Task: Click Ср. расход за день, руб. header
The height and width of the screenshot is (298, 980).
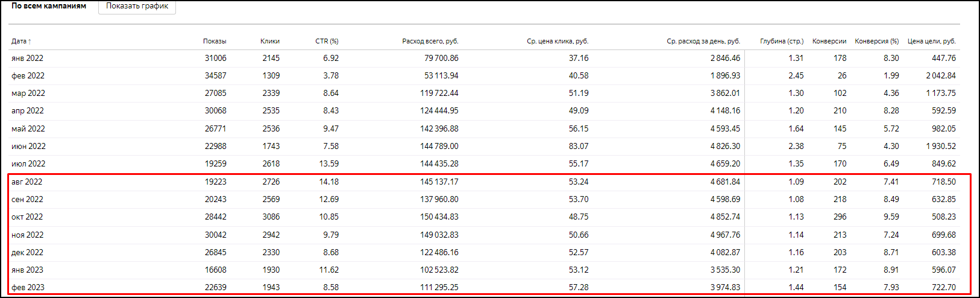Action: click(703, 41)
